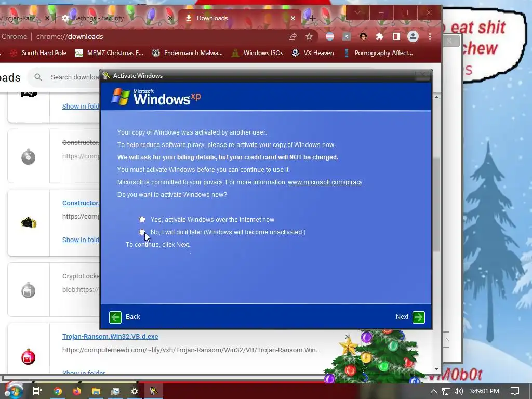Select 'No, I will do it later' option
The width and height of the screenshot is (532, 399).
142,232
